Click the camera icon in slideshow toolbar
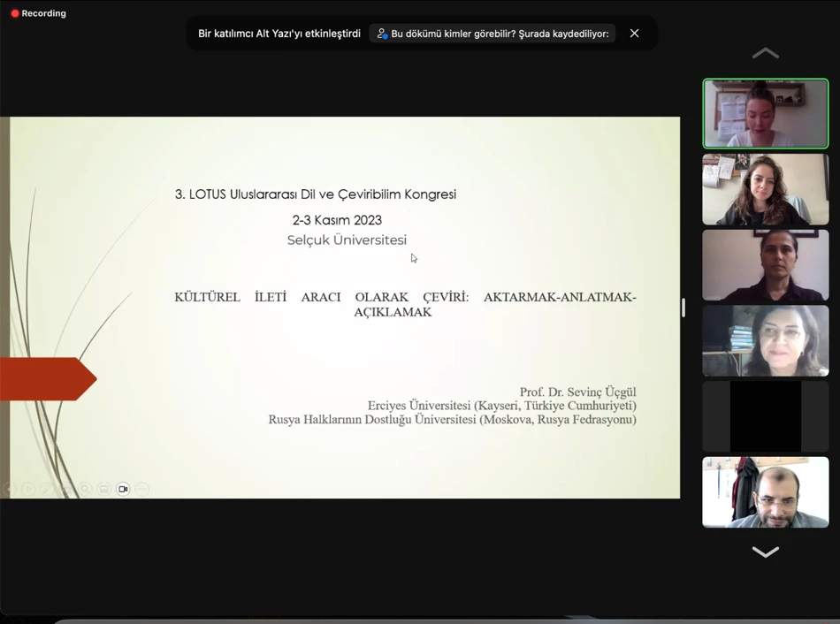The width and height of the screenshot is (840, 624). pos(123,489)
